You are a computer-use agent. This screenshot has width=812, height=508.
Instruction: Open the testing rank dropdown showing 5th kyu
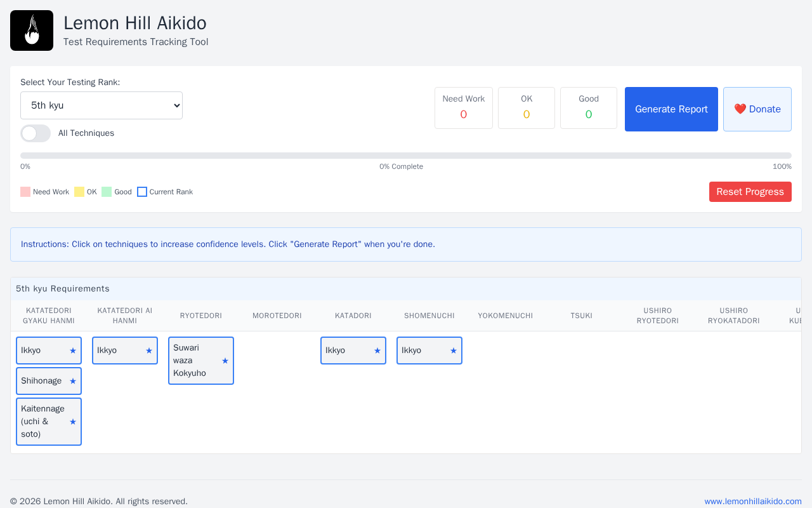[101, 105]
